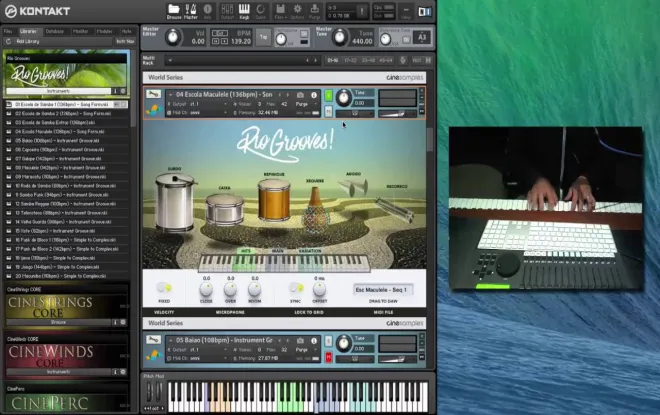The width and height of the screenshot is (660, 415).
Task: Click the Rio Grooves Instruments button
Action: click(58, 91)
